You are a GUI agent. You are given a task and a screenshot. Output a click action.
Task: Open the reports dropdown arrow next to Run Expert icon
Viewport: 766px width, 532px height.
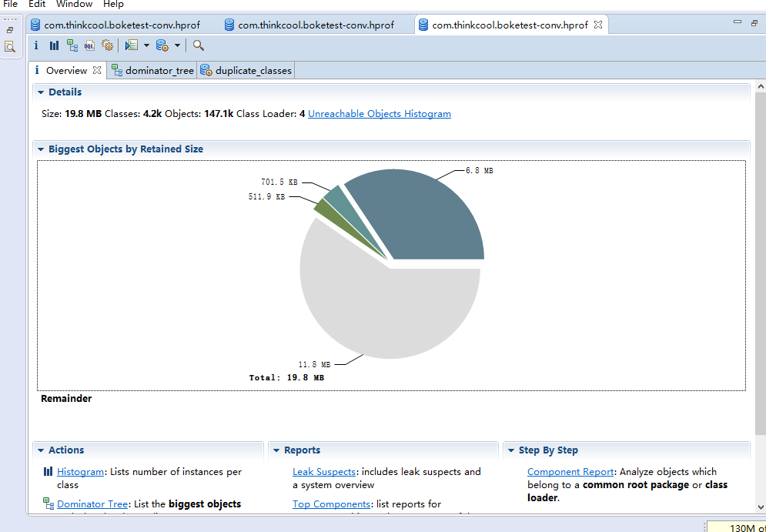(146, 45)
